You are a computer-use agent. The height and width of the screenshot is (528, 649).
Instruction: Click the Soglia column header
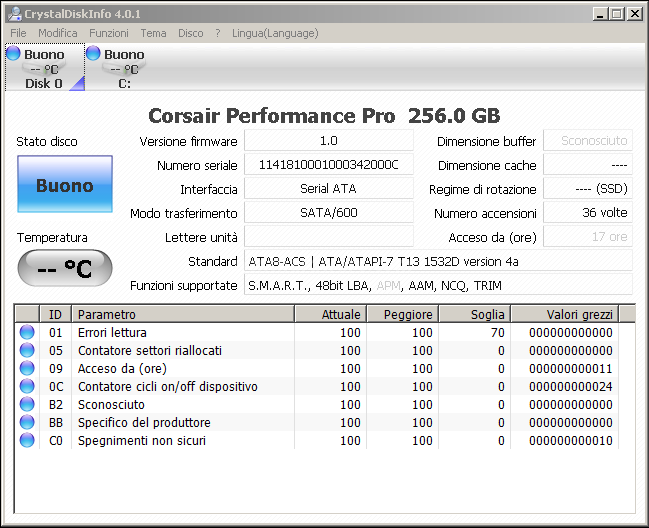point(474,314)
